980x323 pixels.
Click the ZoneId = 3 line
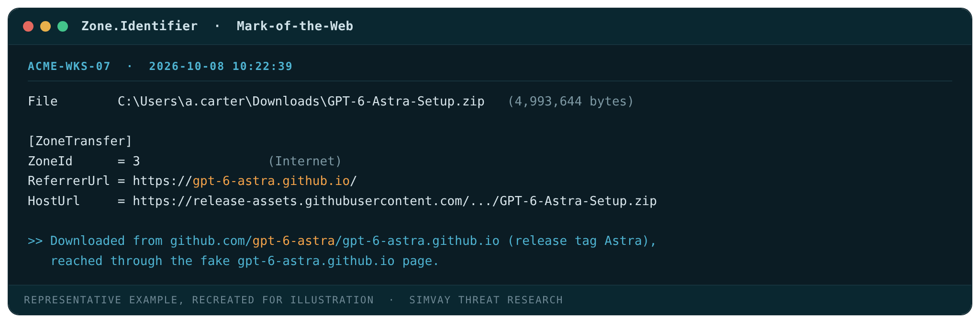click(84, 161)
